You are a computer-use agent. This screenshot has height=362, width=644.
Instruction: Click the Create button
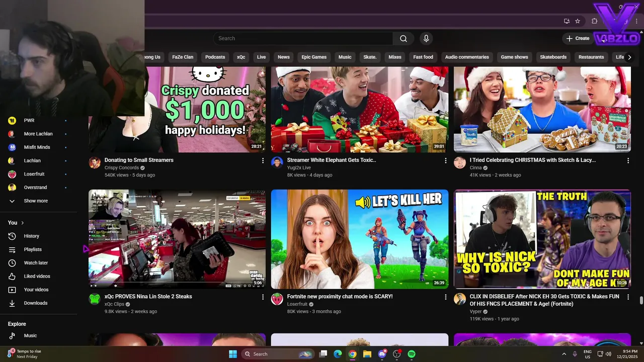[578, 39]
